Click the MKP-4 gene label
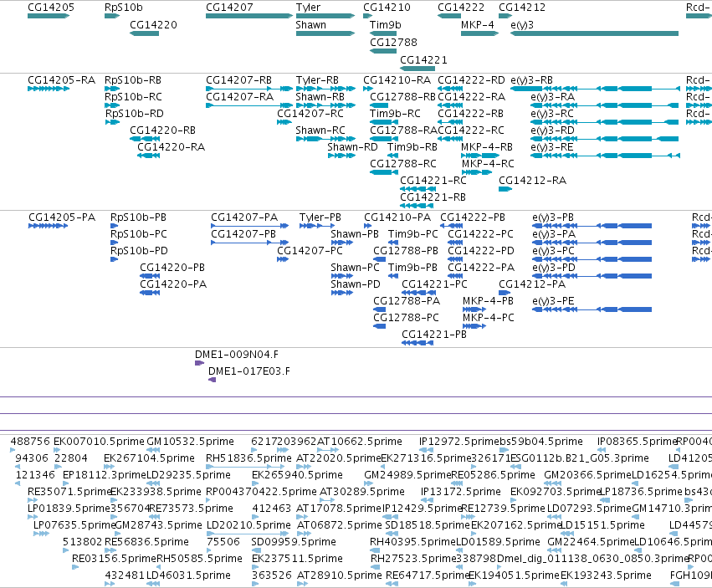This screenshot has width=712, height=588. pos(477,25)
